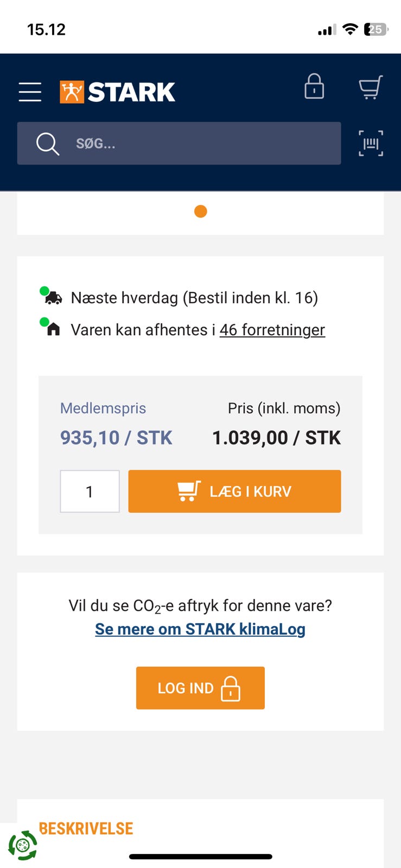Viewport: 401px width, 868px height.
Task: Open account login padlock icon in header
Action: click(x=314, y=87)
